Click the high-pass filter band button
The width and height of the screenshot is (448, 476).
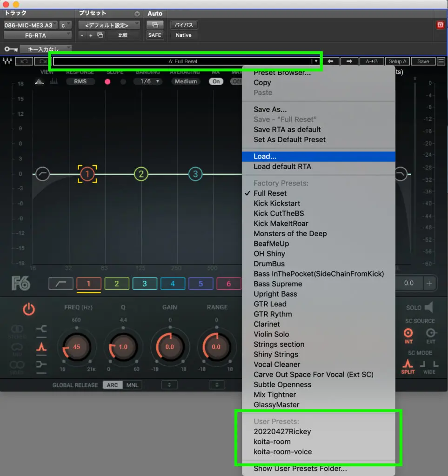coord(60,284)
